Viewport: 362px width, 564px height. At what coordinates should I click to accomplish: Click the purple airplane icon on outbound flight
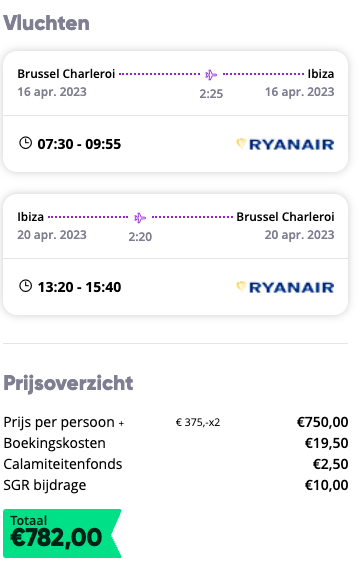[x=211, y=75]
